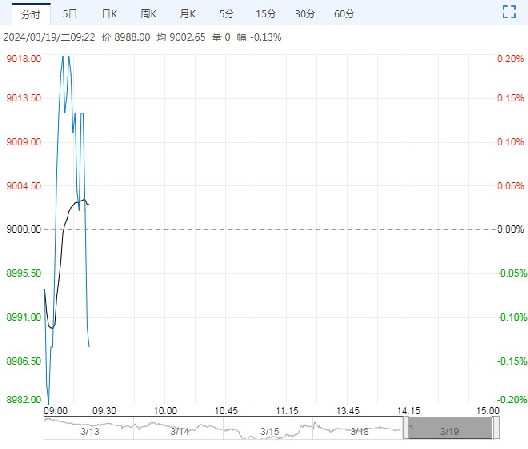Select the 5分 interval tab
This screenshot has height=449, width=528.
click(226, 14)
